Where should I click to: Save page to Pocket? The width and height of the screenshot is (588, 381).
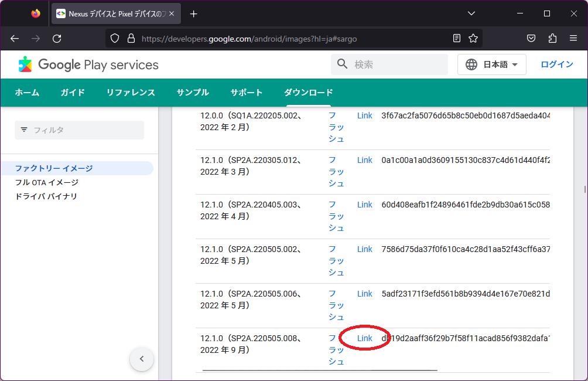tap(531, 38)
